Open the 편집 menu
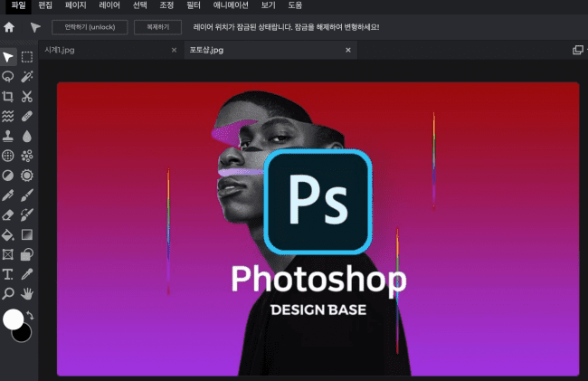The height and width of the screenshot is (381, 588). pos(45,5)
